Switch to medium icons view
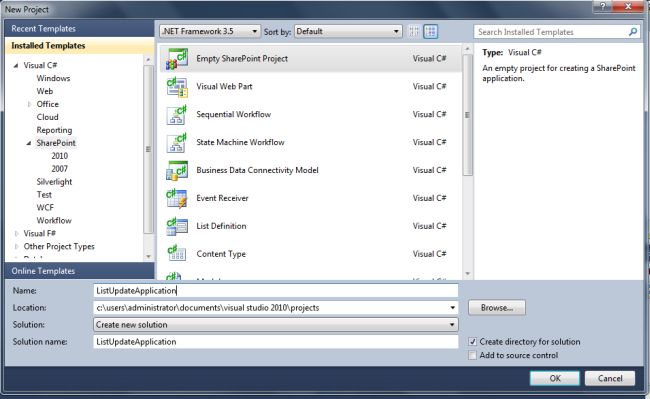 pyautogui.click(x=431, y=31)
